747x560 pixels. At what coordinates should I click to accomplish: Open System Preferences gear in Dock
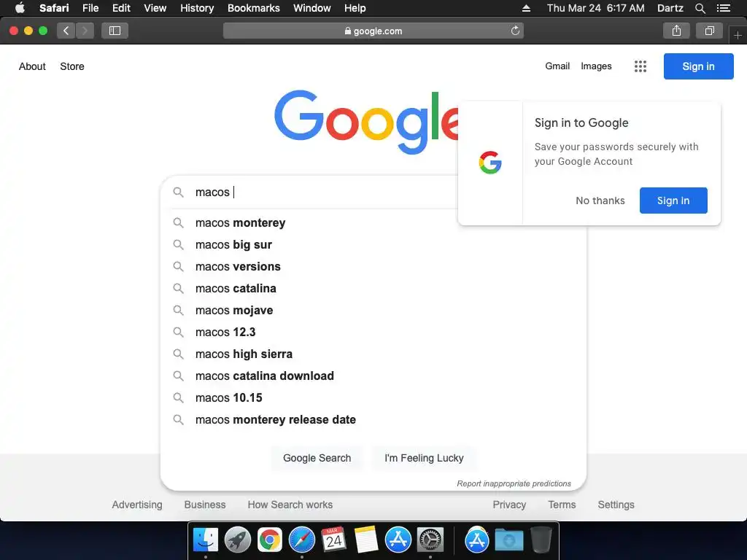[430, 540]
